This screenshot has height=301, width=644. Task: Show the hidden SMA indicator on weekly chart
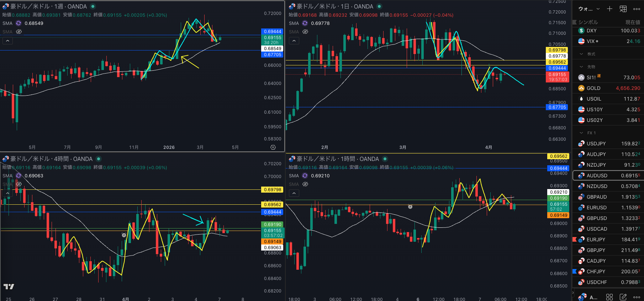[19, 32]
